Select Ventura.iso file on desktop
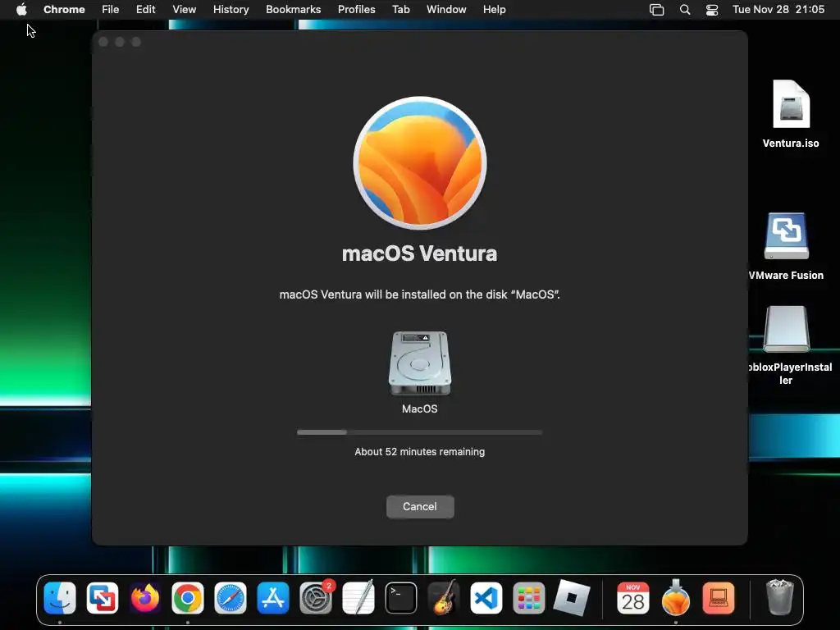The height and width of the screenshot is (630, 840). tap(791, 113)
